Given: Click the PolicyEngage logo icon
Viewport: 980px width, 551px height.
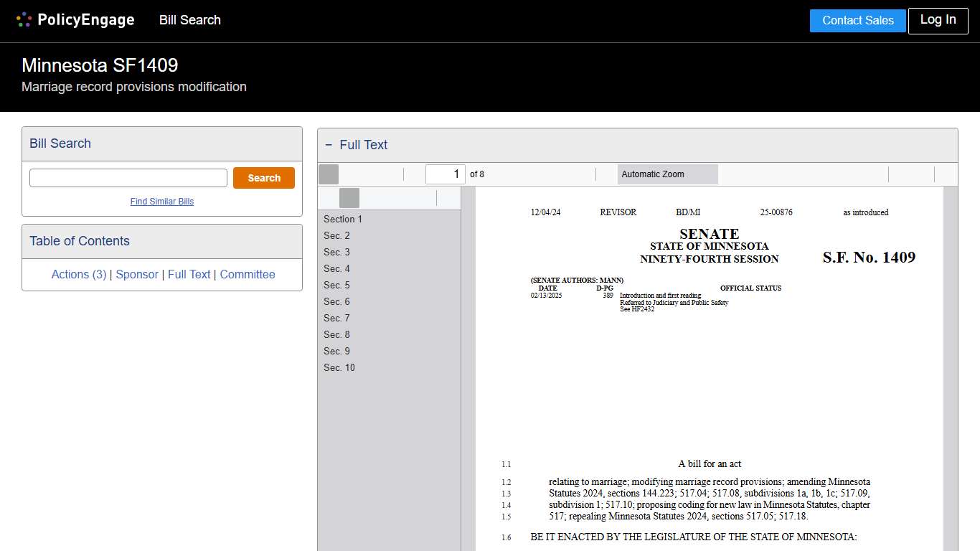Looking at the screenshot, I should point(24,19).
